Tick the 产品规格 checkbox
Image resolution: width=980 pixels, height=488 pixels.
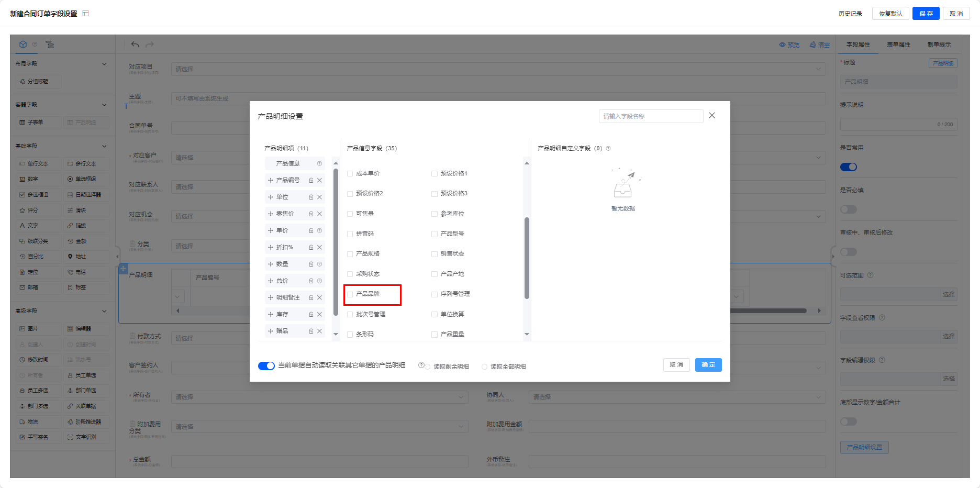350,254
